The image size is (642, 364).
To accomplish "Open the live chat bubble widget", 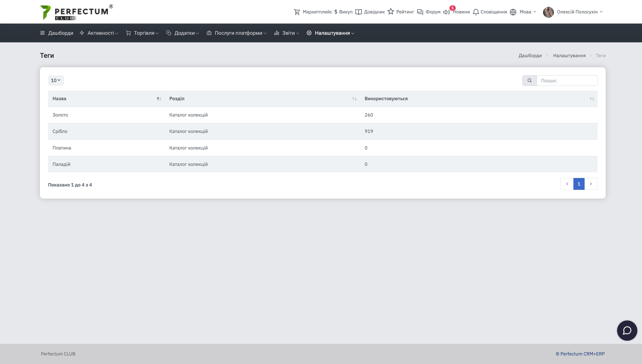I will (x=627, y=331).
